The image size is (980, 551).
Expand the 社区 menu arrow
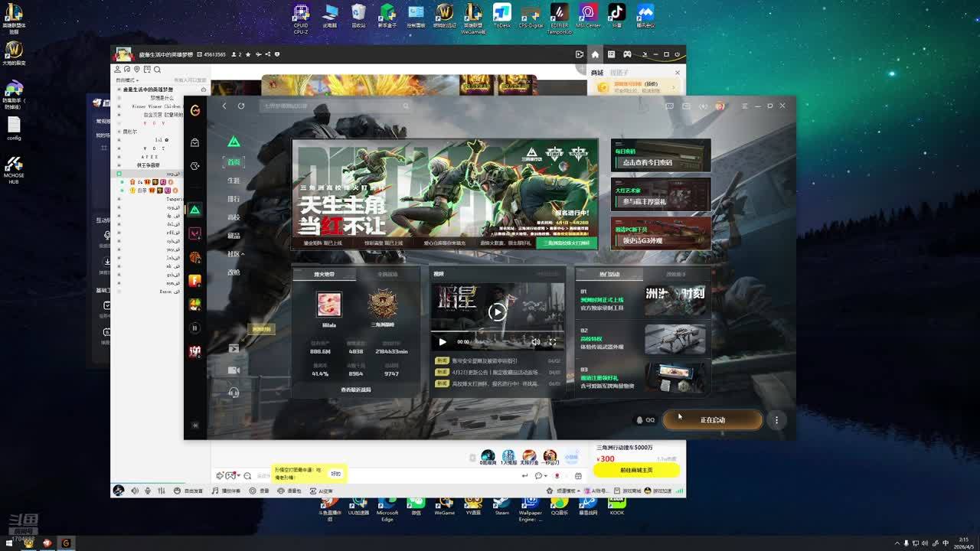tap(243, 254)
